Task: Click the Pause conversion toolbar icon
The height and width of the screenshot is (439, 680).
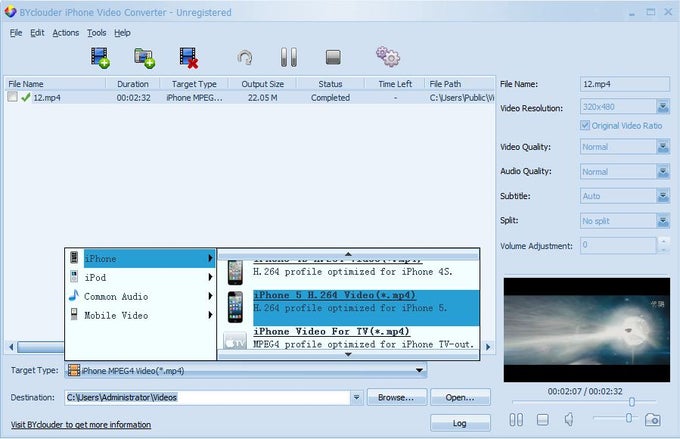Action: click(x=289, y=57)
